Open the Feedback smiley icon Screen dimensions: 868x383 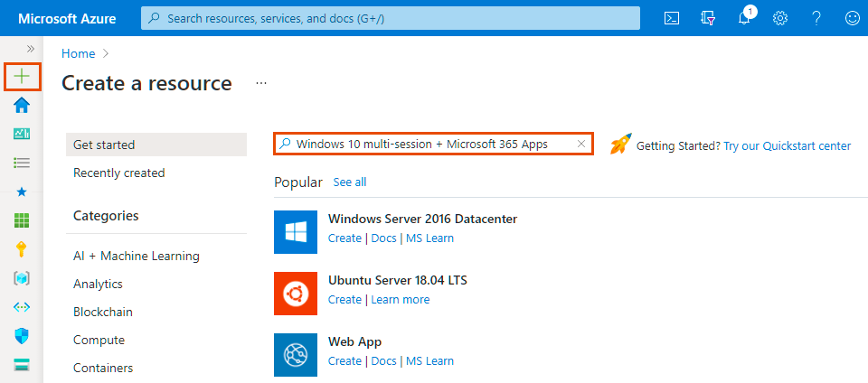[x=852, y=18]
